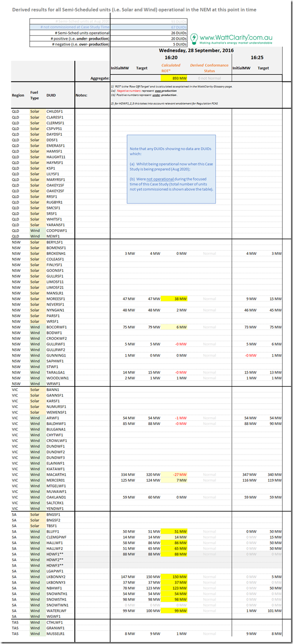Select the BLUFF1 DUID cell
Screen dimensions: 293x644
pyautogui.click(x=53, y=531)
